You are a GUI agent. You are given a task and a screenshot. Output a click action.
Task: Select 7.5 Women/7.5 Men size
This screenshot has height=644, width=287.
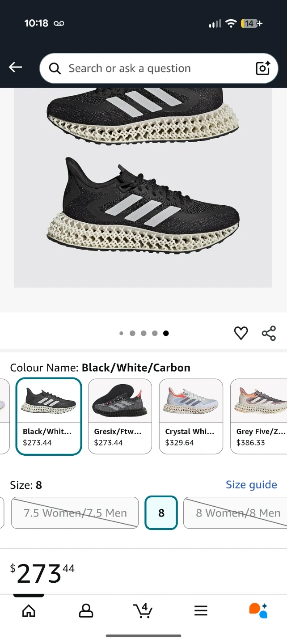pos(75,513)
